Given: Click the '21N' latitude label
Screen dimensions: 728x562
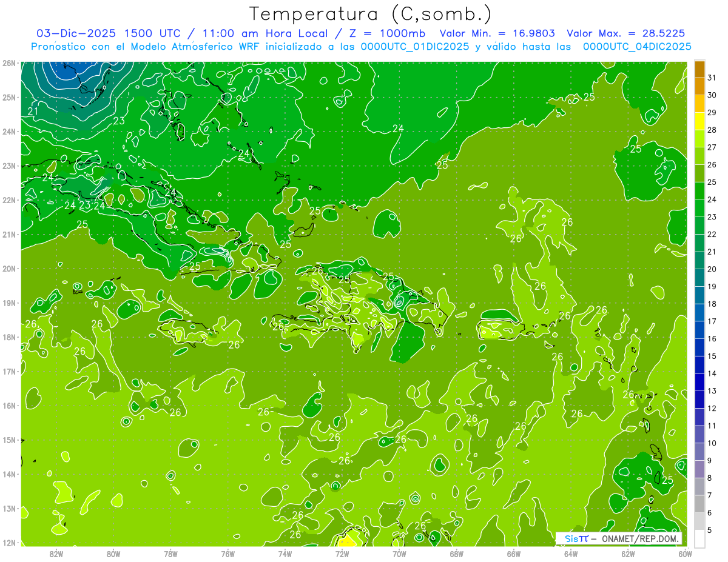Looking at the screenshot, I should coord(9,234).
